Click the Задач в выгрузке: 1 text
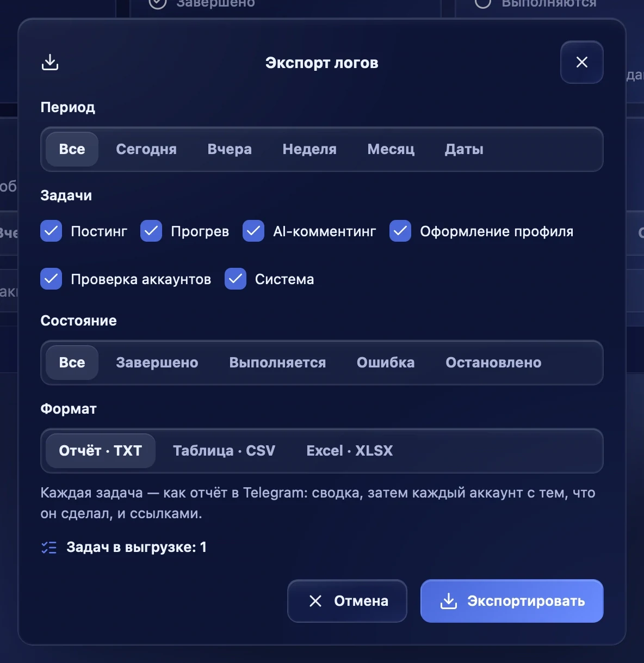The image size is (644, 663). [137, 547]
